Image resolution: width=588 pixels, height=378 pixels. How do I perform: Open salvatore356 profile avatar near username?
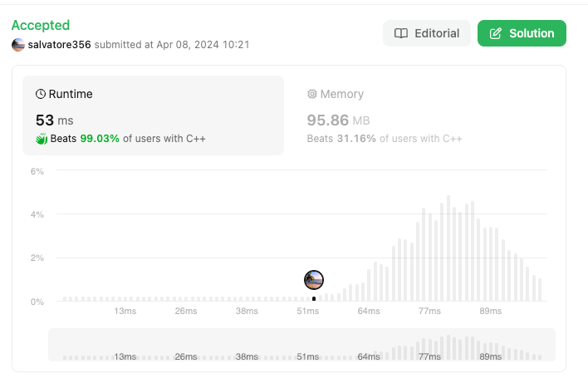point(18,45)
